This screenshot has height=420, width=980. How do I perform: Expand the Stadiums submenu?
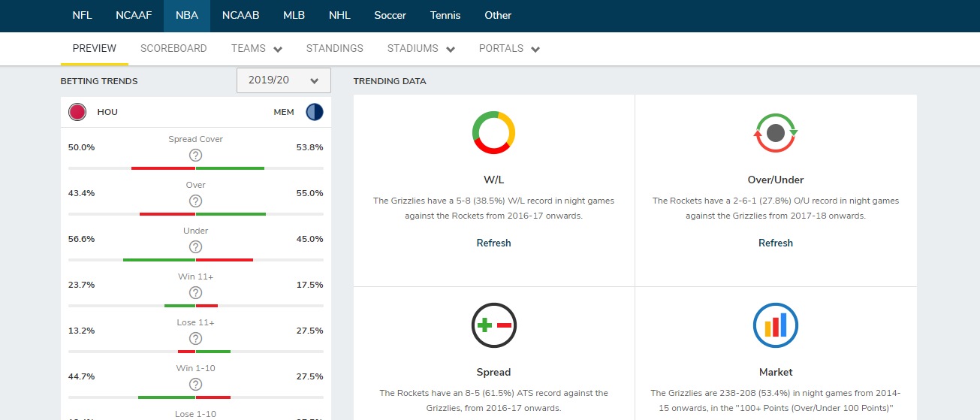421,49
